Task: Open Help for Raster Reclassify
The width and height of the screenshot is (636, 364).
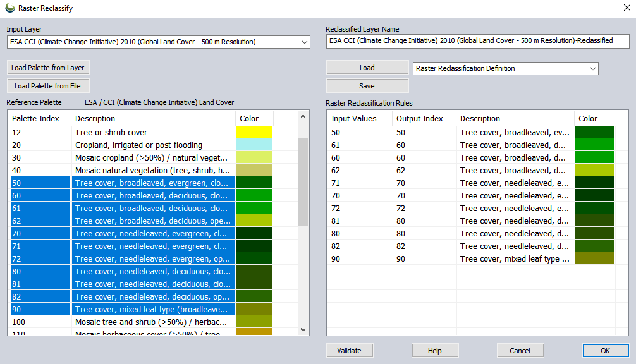Action: pos(434,350)
